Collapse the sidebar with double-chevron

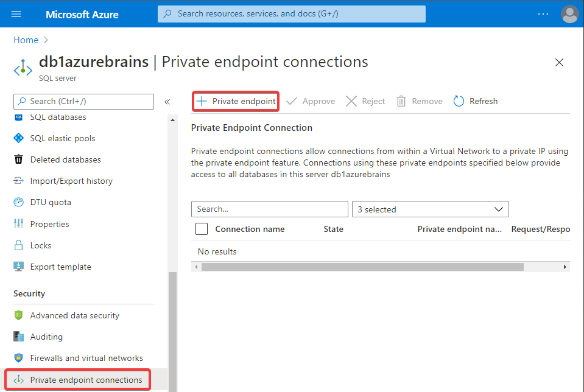click(x=167, y=102)
